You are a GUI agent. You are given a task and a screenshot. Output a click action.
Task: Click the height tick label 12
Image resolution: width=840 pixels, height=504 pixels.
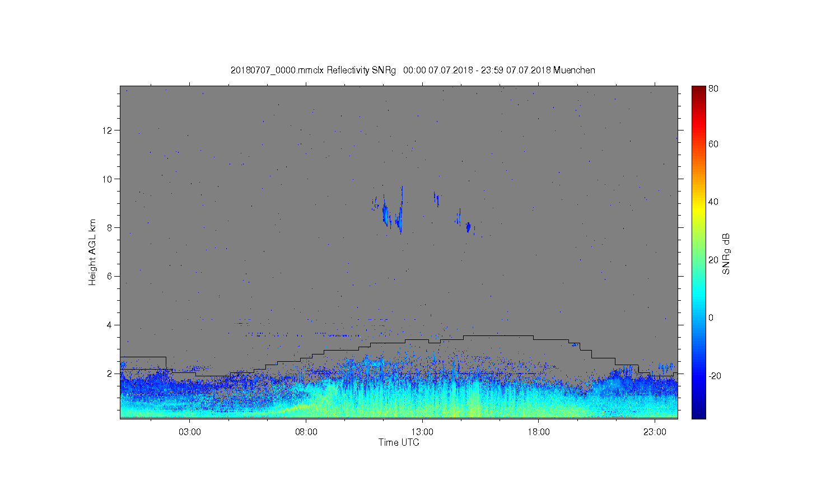click(x=107, y=130)
